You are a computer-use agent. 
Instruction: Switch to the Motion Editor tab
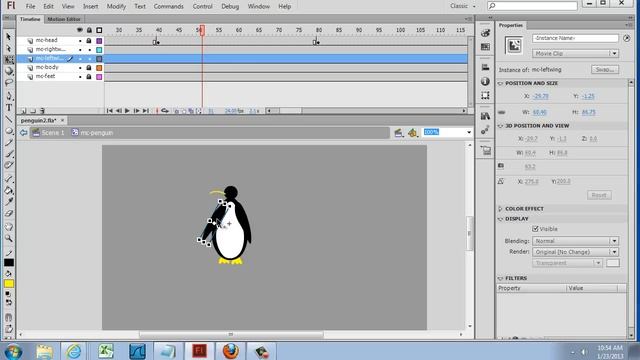pyautogui.click(x=64, y=19)
